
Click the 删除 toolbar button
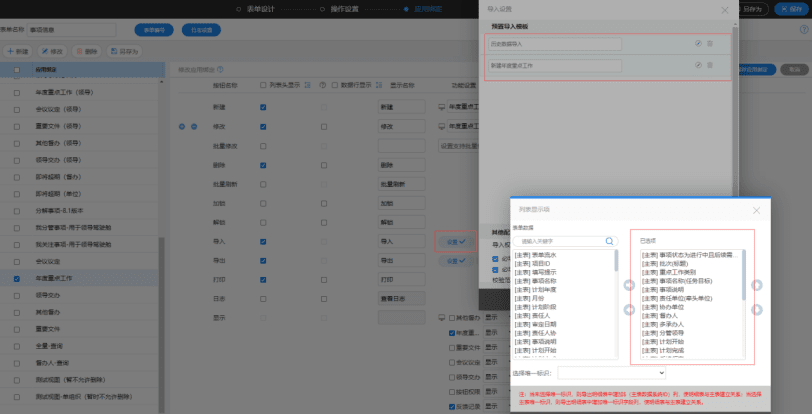(87, 51)
